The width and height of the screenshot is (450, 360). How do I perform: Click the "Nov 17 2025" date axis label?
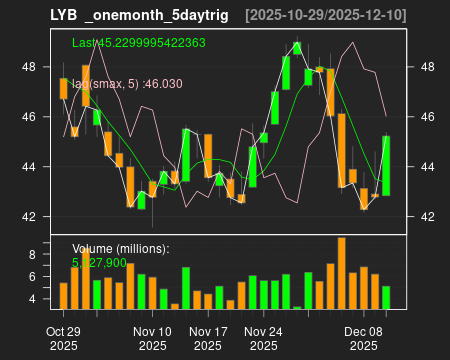(208, 339)
